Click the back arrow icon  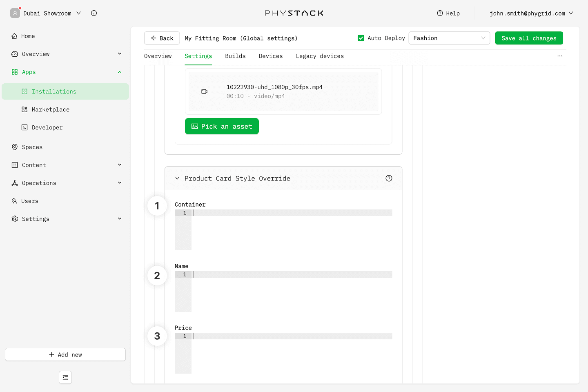point(154,38)
